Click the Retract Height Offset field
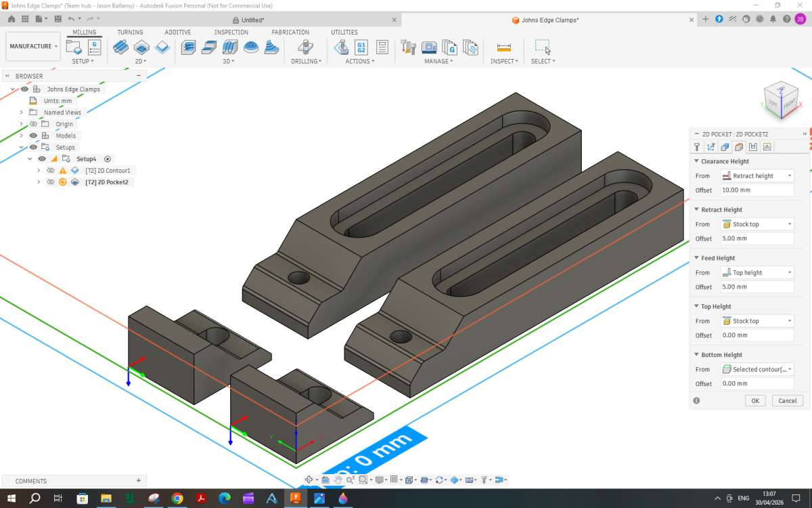 [x=757, y=238]
